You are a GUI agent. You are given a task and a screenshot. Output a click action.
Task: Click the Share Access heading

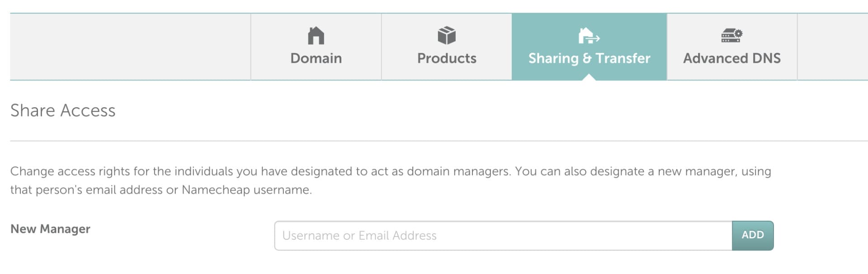click(x=63, y=111)
